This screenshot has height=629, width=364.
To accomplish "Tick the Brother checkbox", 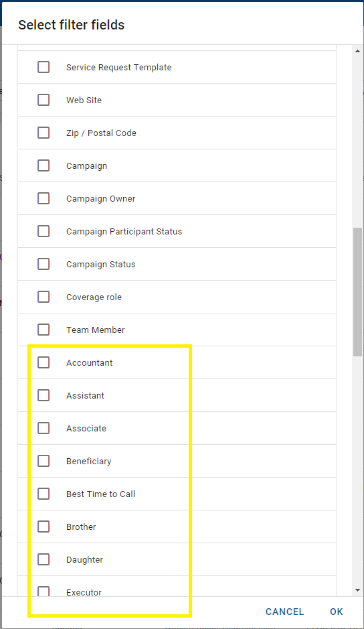I will (43, 527).
